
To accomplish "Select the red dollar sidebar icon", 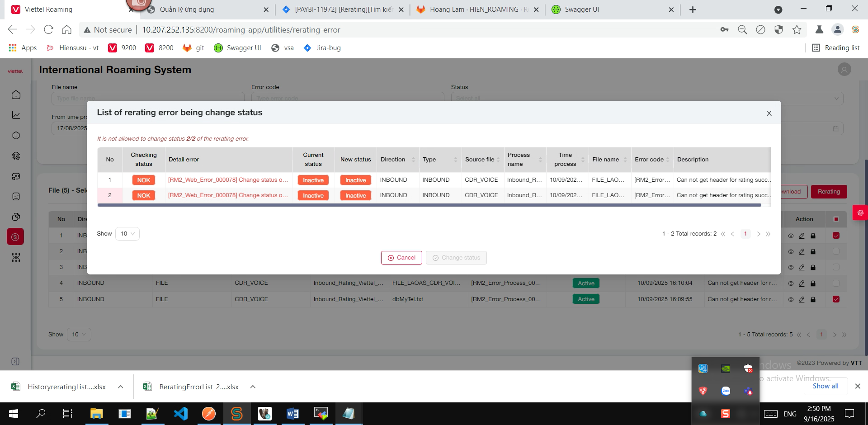I will [x=15, y=237].
